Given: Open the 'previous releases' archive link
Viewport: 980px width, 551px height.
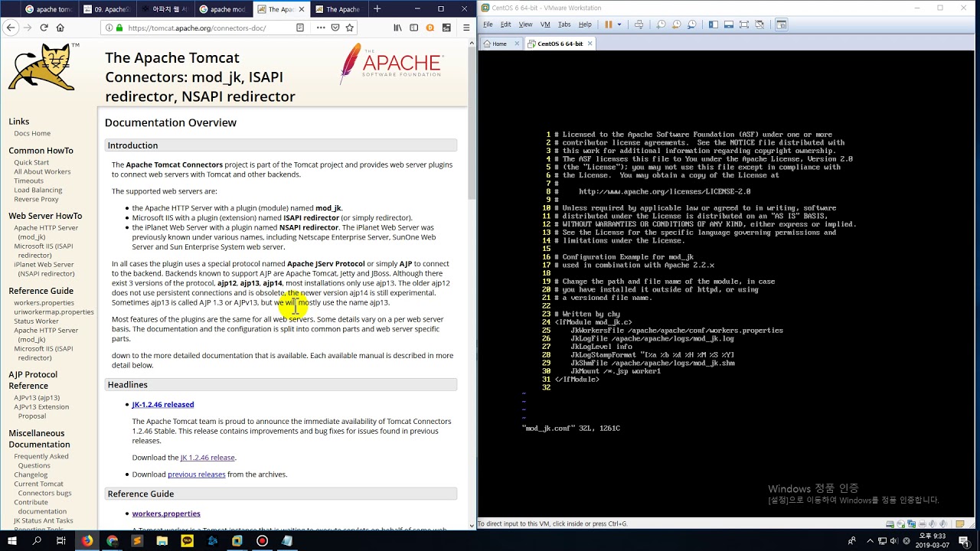Looking at the screenshot, I should 197,474.
